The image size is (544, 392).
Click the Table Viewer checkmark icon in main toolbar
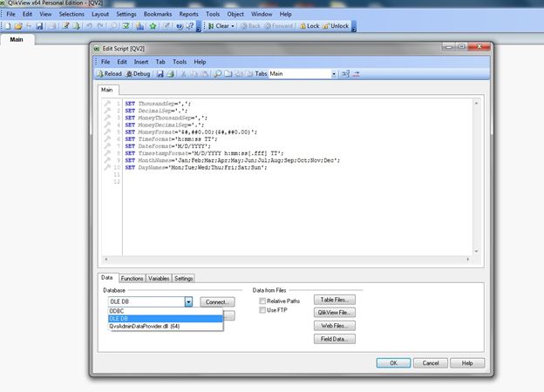click(126, 26)
